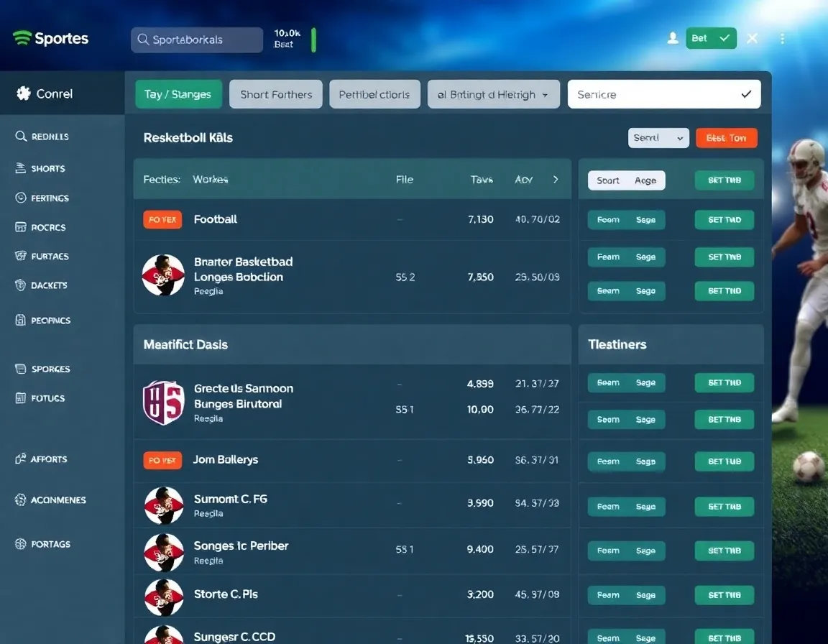Switch to the Short Forthers tab

pyautogui.click(x=275, y=93)
